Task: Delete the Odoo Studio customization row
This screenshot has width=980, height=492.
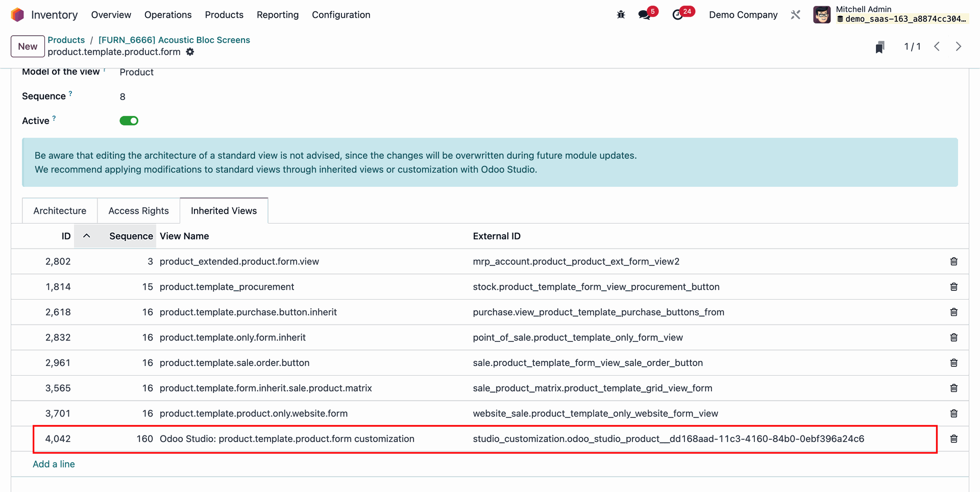Action: point(953,439)
